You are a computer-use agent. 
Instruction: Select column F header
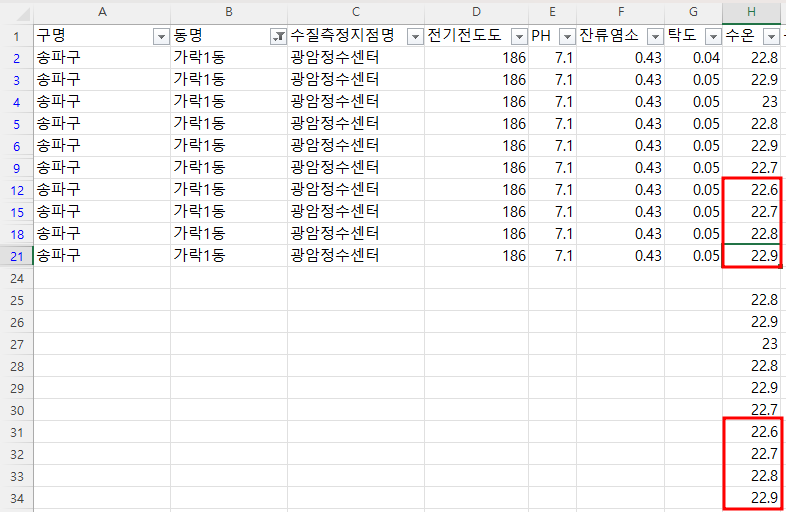621,12
